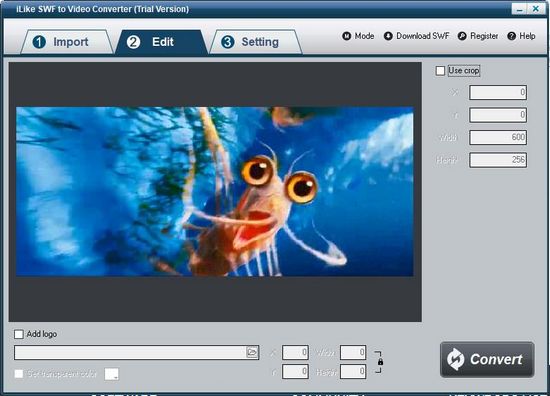Image resolution: width=550 pixels, height=396 pixels.
Task: Focus the logo Y position field
Action: [295, 372]
